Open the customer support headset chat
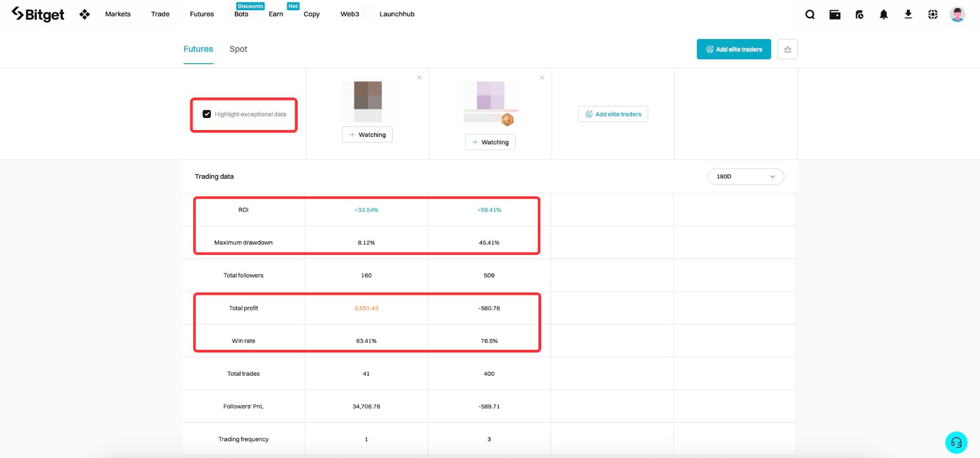Viewport: 980px width, 458px height. coord(957,443)
